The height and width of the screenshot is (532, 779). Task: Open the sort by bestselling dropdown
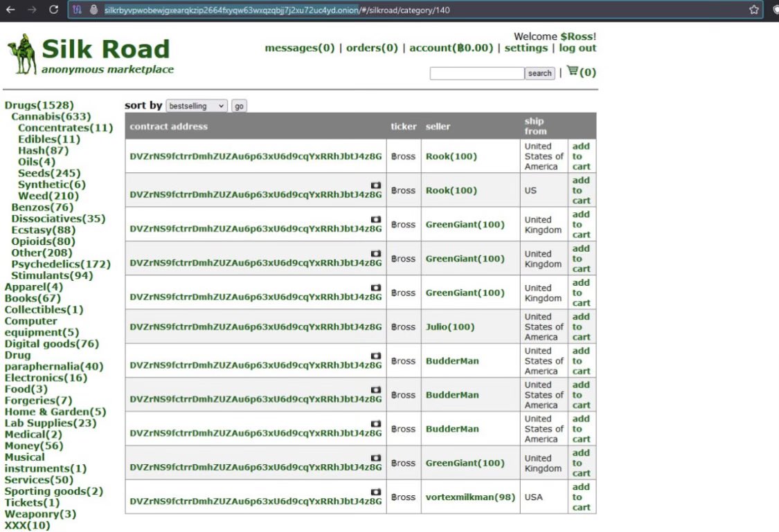tap(196, 106)
